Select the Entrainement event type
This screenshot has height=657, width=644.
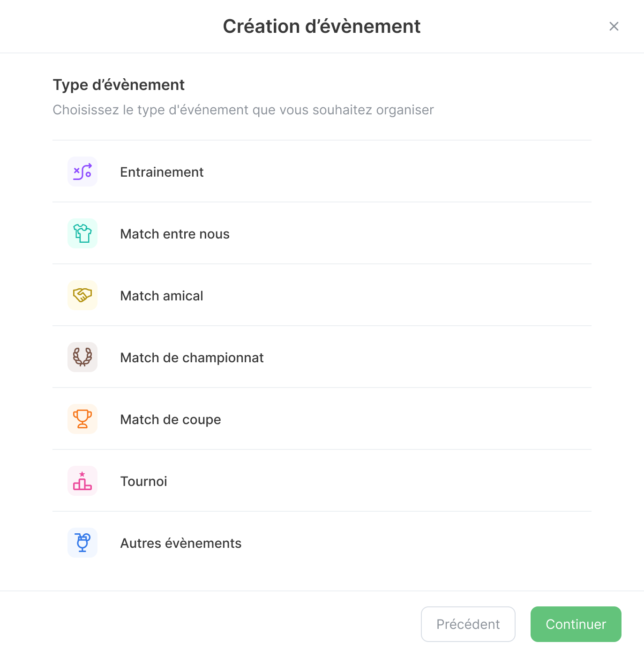[x=162, y=172]
